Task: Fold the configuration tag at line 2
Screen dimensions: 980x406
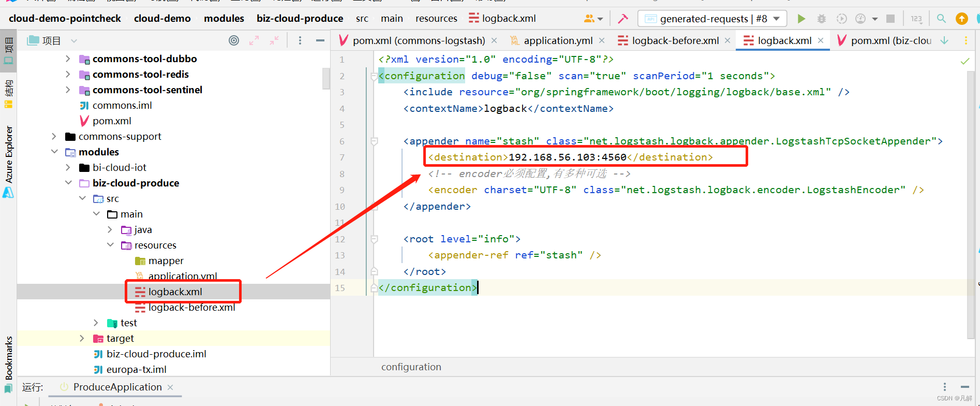Action: click(x=374, y=76)
